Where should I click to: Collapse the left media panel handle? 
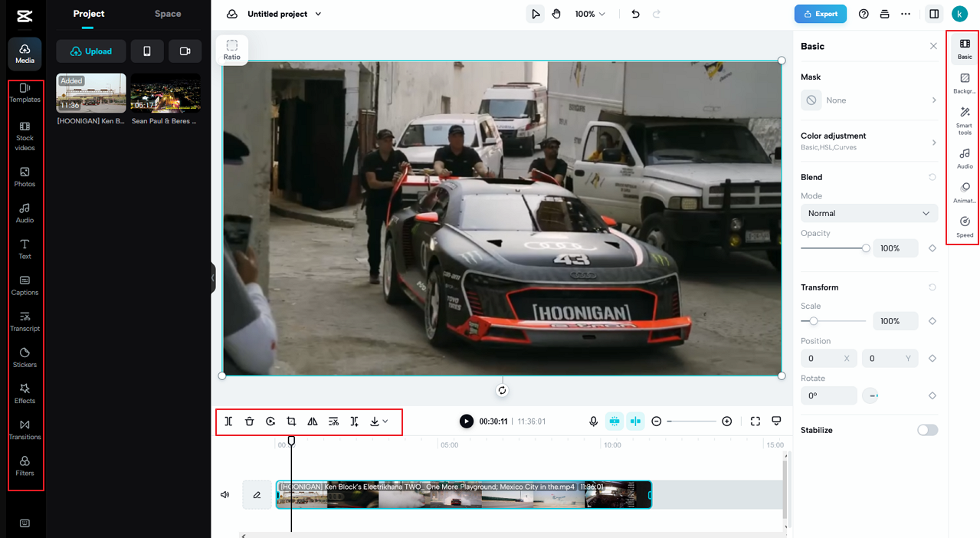[213, 278]
